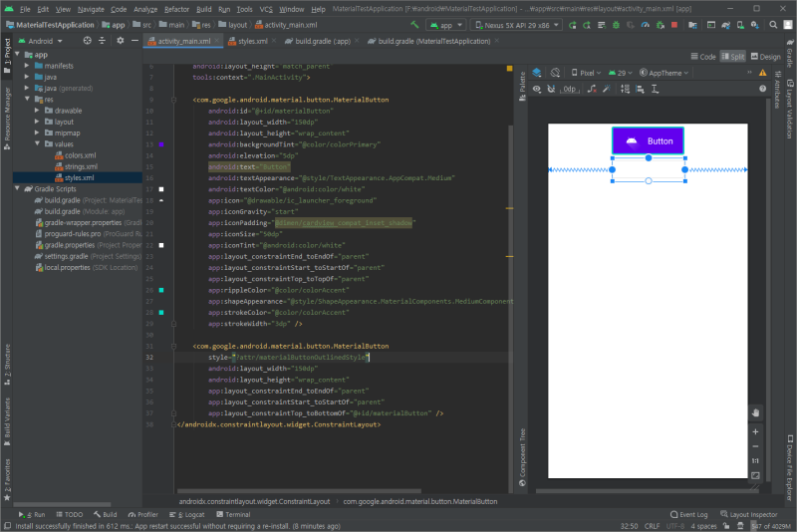The width and height of the screenshot is (797, 532).
Task: Click the colorPrimary purple gutter swatch
Action: (x=160, y=144)
